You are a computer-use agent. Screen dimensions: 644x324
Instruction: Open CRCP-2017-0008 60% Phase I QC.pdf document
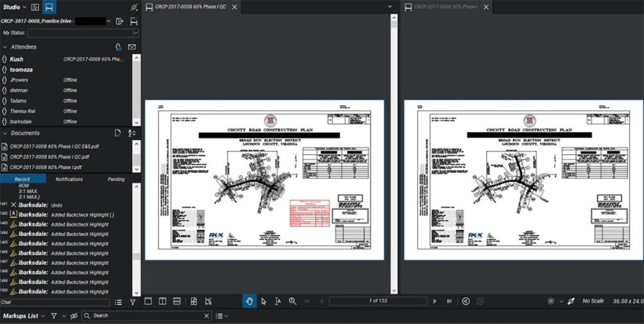[50, 157]
